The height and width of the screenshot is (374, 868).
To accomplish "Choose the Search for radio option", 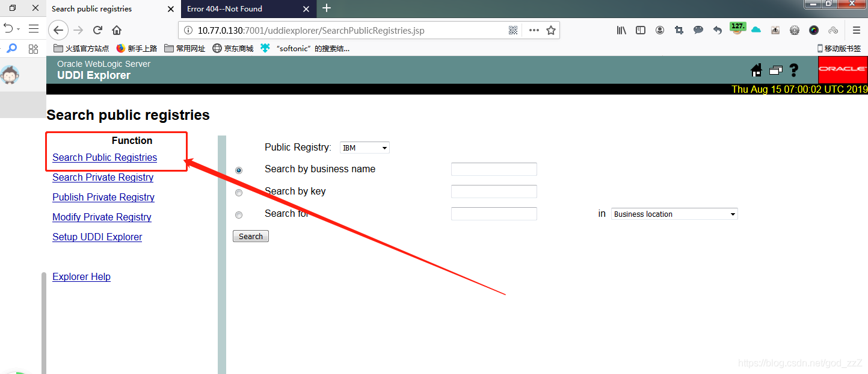I will click(239, 215).
